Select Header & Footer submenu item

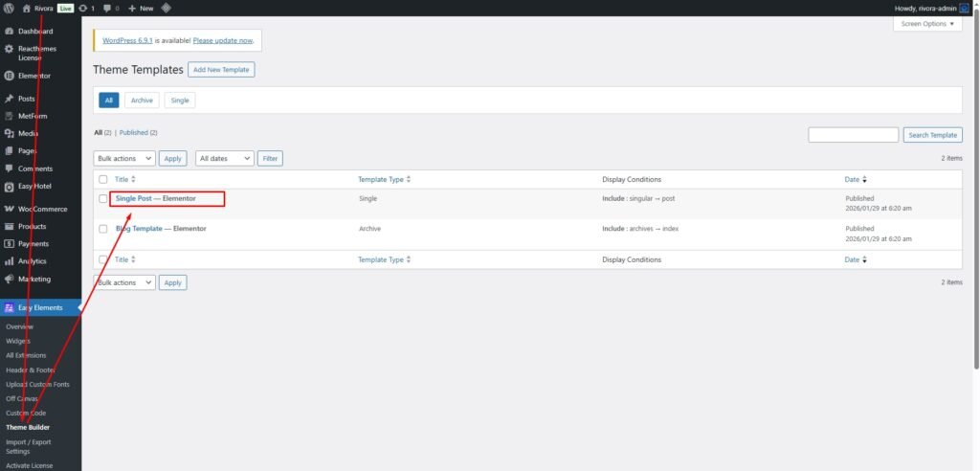31,370
